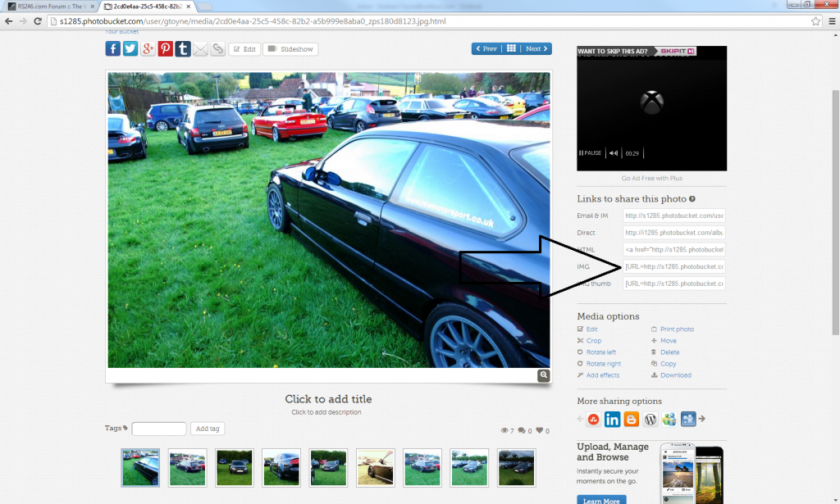Open a new browser tab
Screen dimensions: 840x504
[x=204, y=7]
